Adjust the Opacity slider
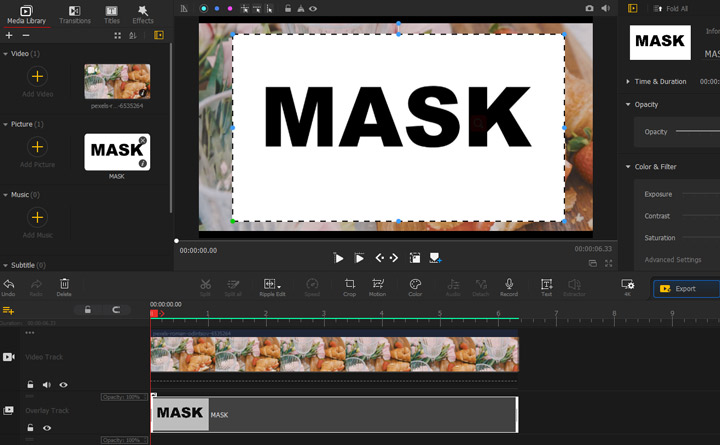The image size is (720, 445). click(698, 132)
